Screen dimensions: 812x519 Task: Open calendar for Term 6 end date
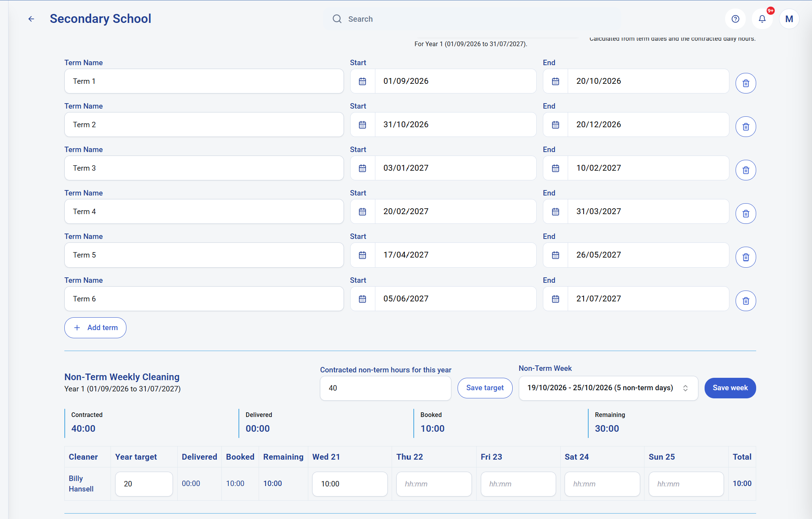(555, 299)
